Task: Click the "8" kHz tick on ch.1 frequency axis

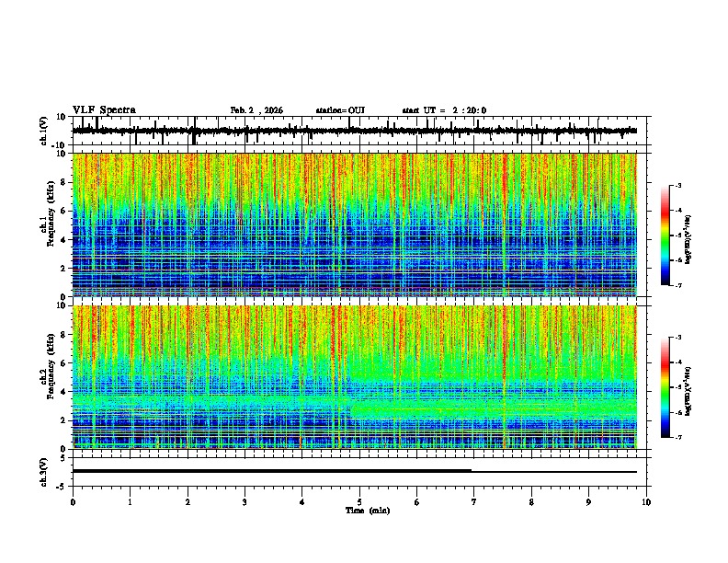Action: [x=64, y=182]
